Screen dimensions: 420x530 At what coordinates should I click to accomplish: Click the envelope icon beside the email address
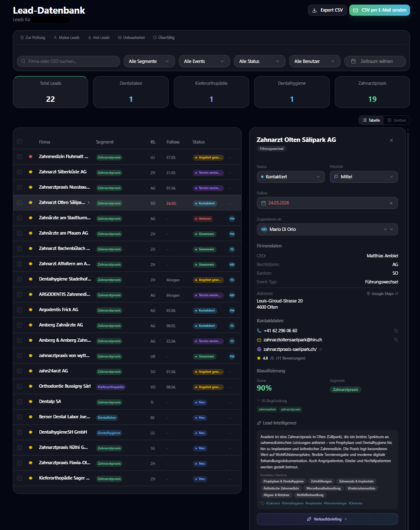259,340
